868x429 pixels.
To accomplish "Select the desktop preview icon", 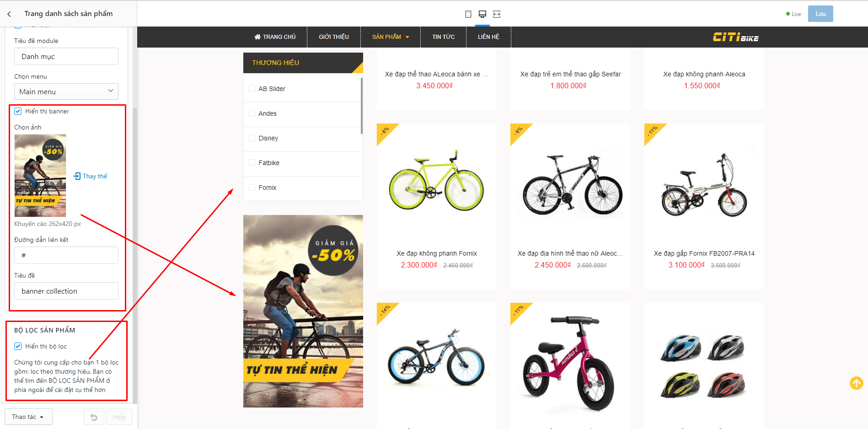I will (x=482, y=14).
